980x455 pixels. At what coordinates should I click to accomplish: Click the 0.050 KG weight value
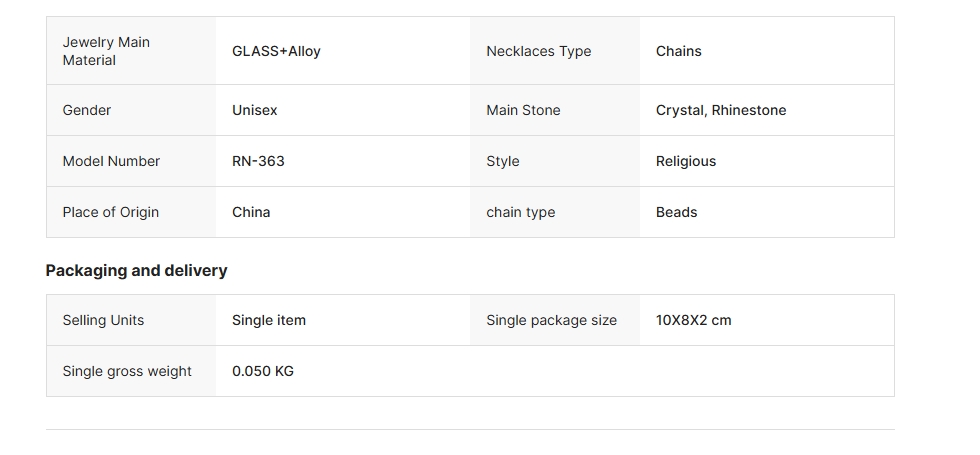pyautogui.click(x=262, y=371)
